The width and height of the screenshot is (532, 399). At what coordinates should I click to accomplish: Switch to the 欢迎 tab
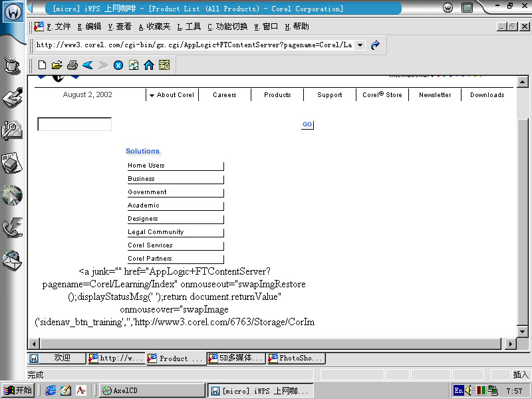coord(57,358)
